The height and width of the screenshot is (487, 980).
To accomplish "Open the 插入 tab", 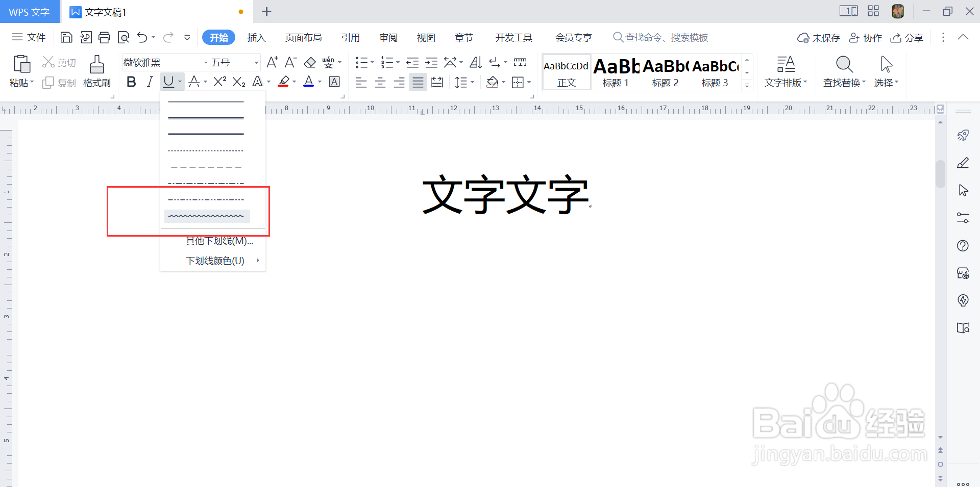I will (256, 38).
